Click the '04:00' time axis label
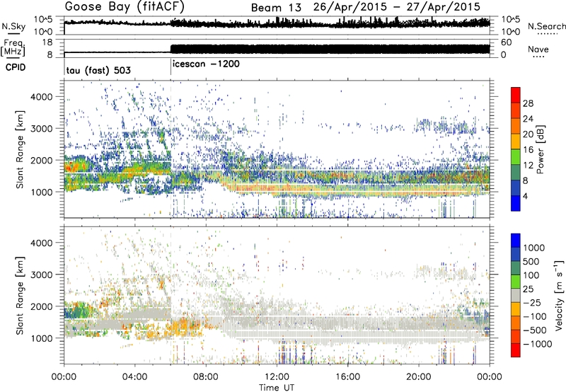This screenshot has width=566, height=392. pyautogui.click(x=134, y=377)
